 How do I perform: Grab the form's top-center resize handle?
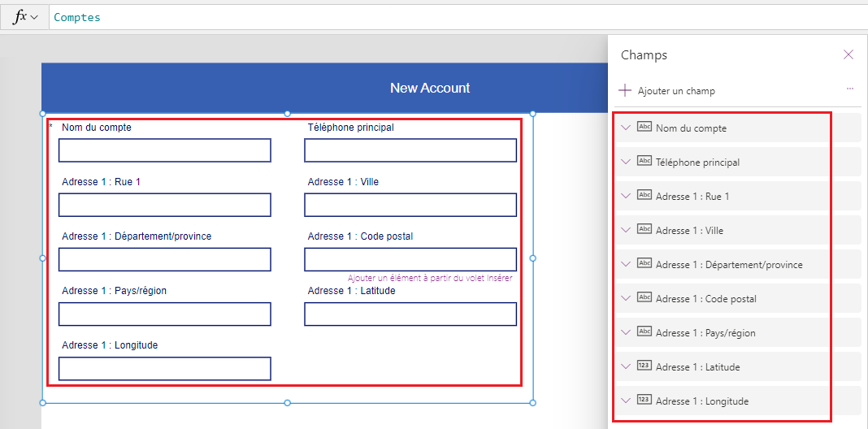click(x=288, y=114)
